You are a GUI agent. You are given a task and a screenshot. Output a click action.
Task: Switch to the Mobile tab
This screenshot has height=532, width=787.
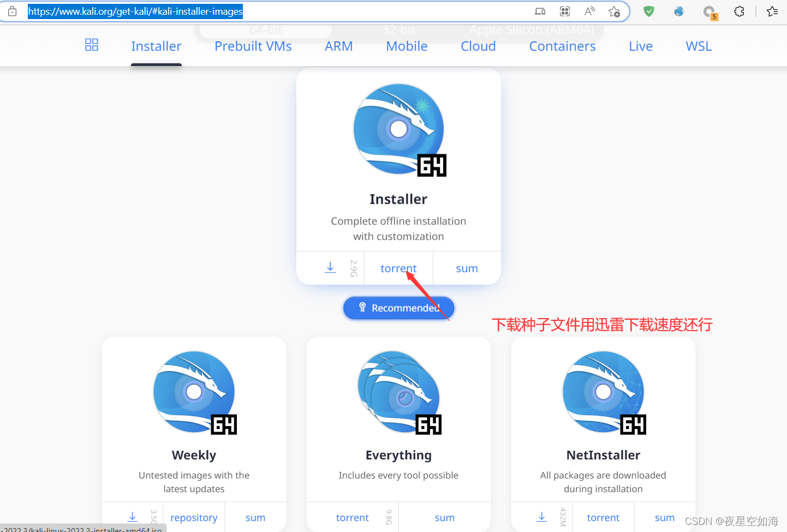pos(407,46)
